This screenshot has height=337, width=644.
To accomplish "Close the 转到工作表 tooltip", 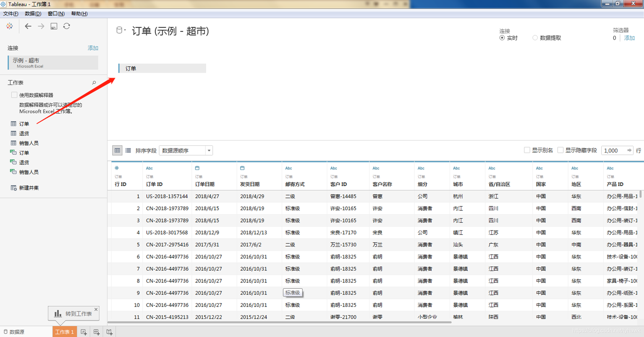I will [x=96, y=309].
